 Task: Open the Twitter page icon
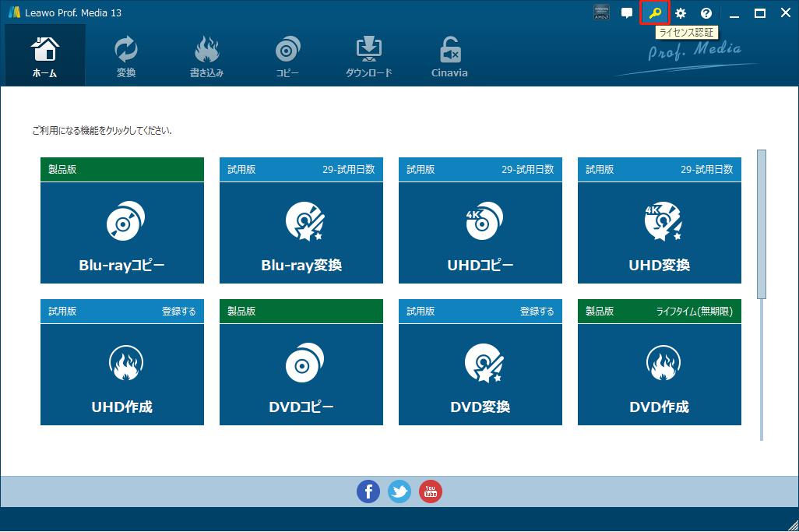(399, 491)
